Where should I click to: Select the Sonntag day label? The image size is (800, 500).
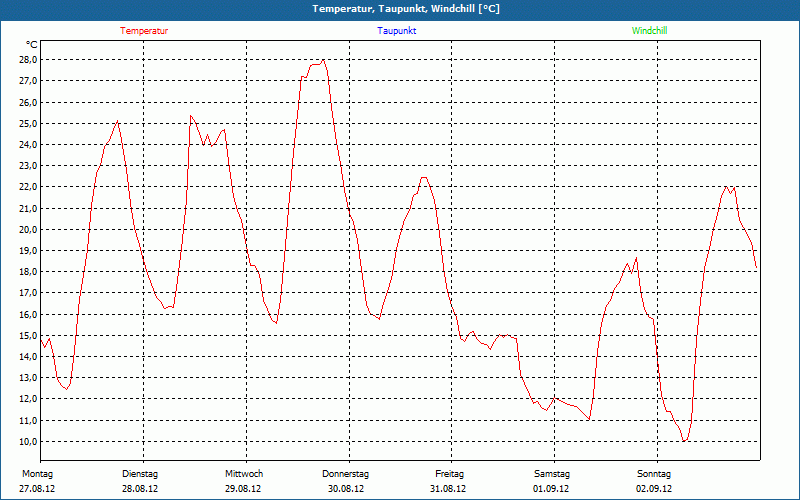coord(654,474)
